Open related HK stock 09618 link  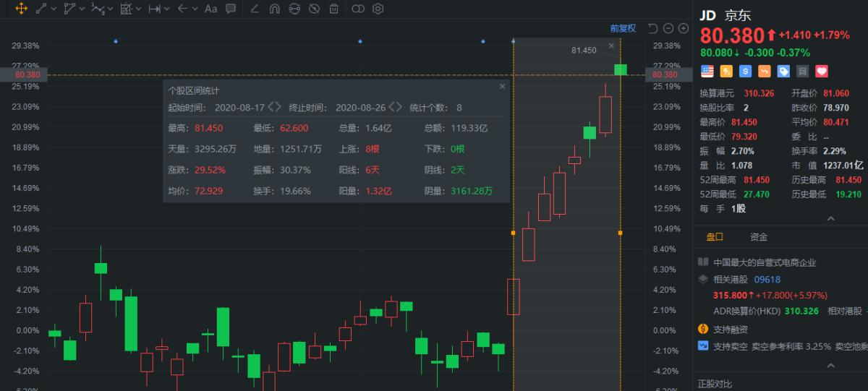767,279
